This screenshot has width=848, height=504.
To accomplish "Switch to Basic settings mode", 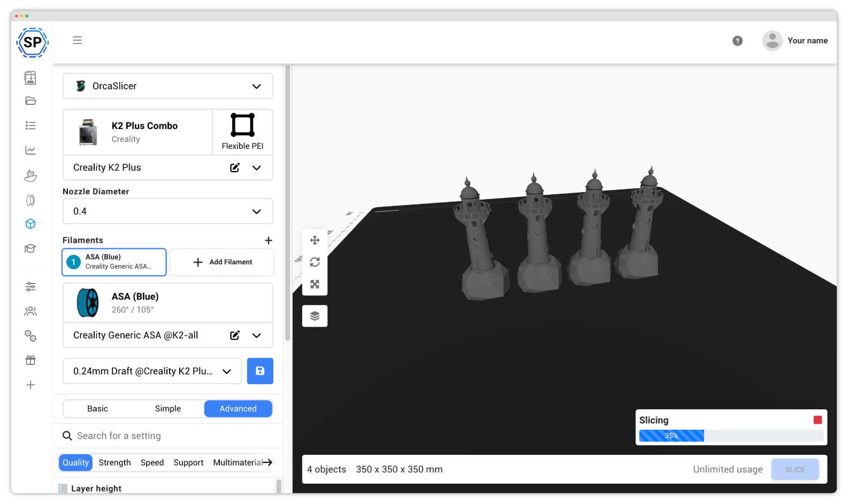I will coord(98,409).
